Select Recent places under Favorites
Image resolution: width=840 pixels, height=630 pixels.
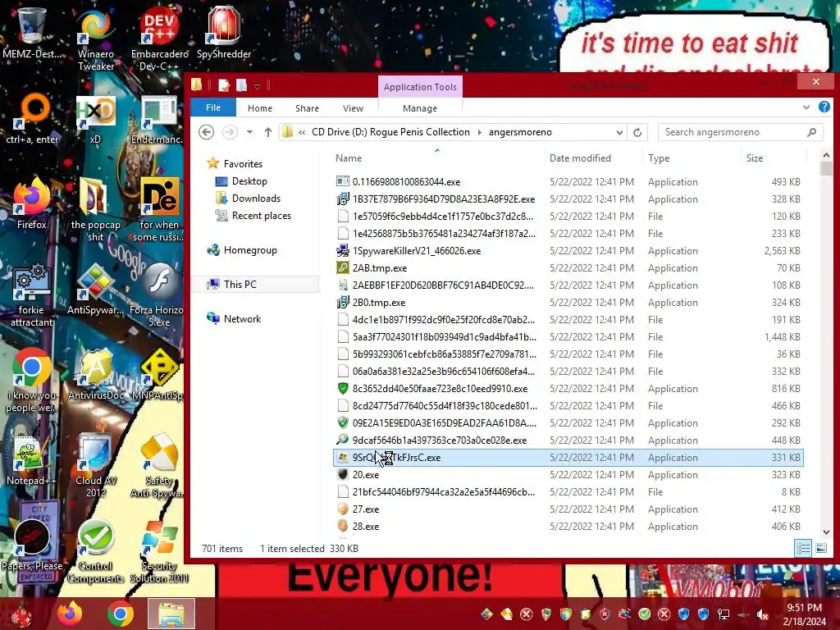coord(261,216)
